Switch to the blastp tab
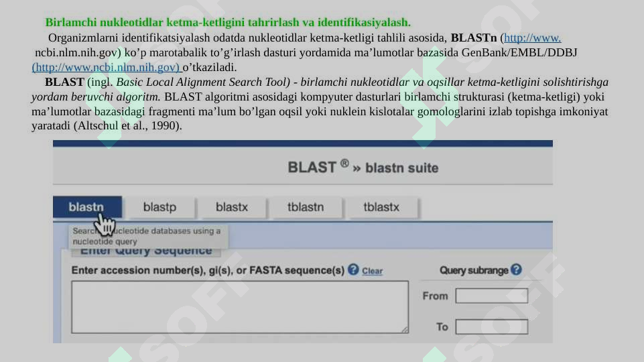644x362 pixels. pyautogui.click(x=159, y=207)
